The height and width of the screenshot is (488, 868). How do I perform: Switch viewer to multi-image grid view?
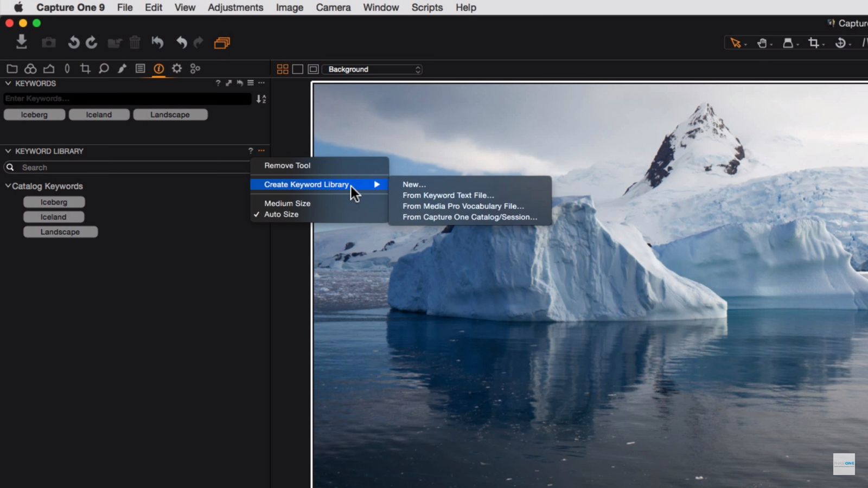(283, 69)
